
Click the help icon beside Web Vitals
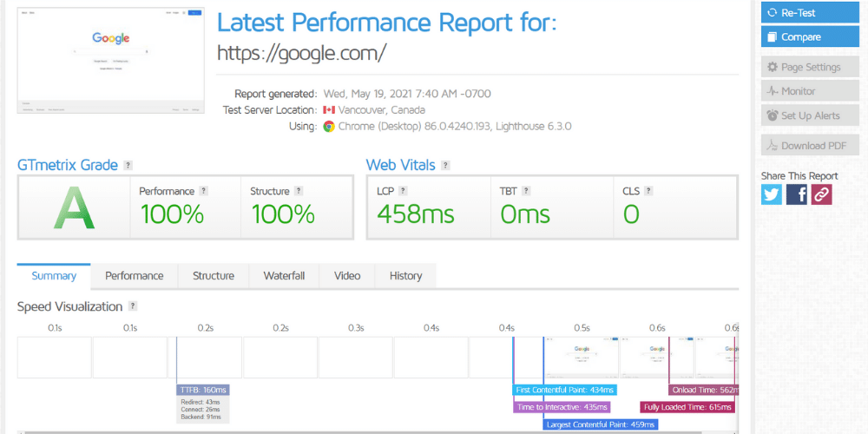point(446,165)
